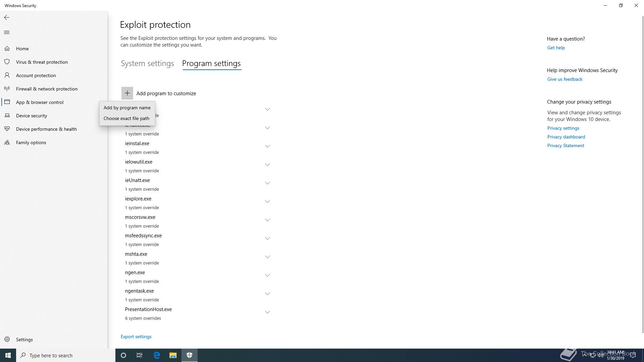644x362 pixels.
Task: Click the 6 system overrides text
Action: (x=143, y=318)
